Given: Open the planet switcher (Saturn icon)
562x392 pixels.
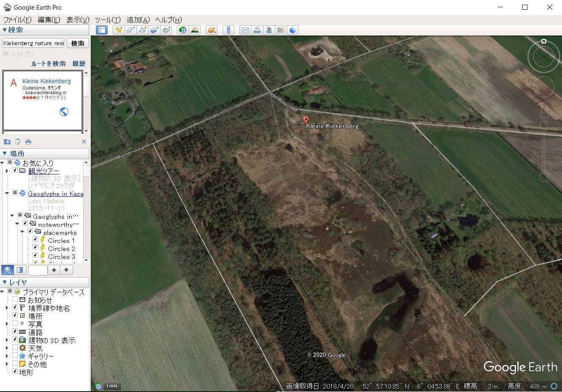Looking at the screenshot, I should click(212, 30).
